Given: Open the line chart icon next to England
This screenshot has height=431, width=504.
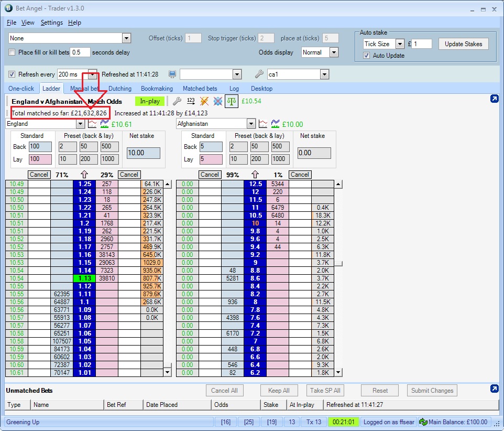Looking at the screenshot, I should tap(92, 124).
